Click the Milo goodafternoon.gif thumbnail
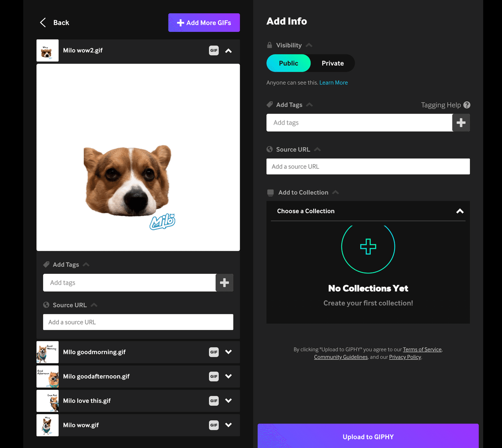 [47, 376]
